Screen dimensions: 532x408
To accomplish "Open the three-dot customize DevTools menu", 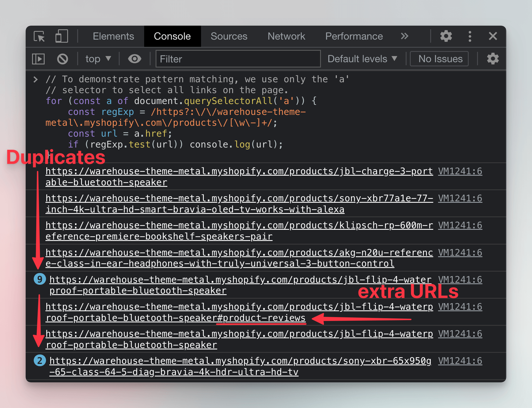I will (470, 36).
